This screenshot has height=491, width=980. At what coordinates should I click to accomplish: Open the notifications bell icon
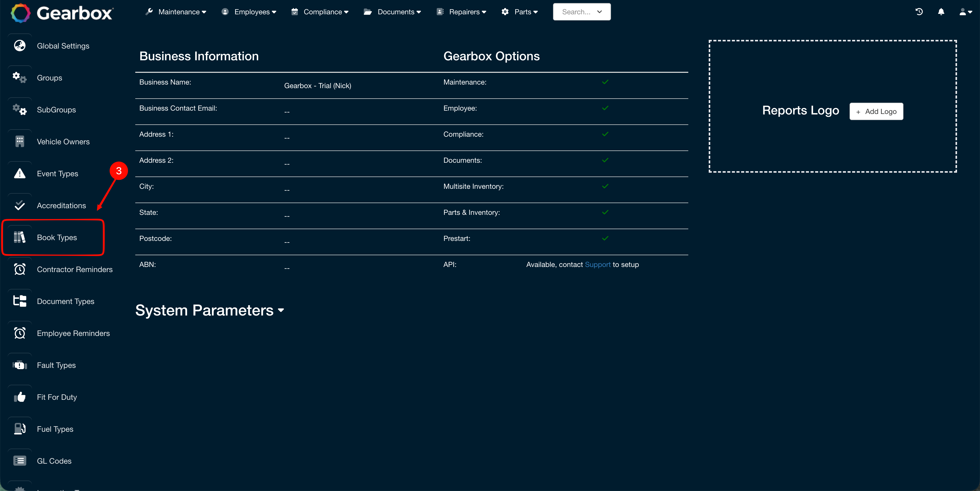(941, 12)
